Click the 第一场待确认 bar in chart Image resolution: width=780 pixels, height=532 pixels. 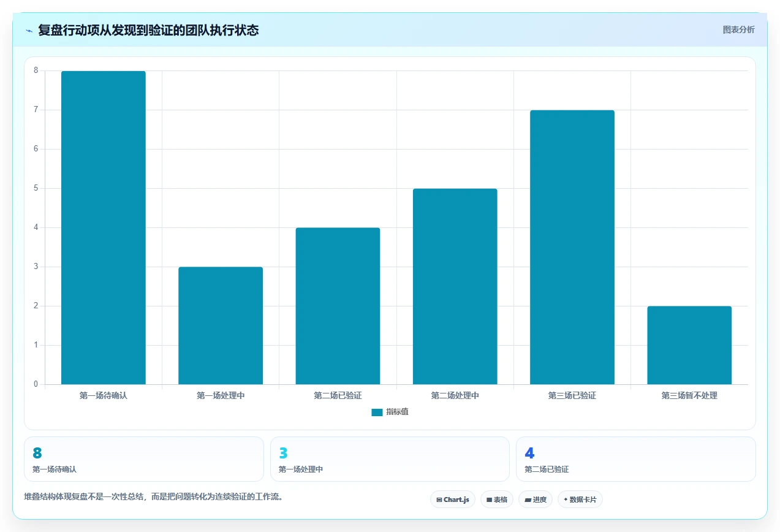tap(104, 228)
